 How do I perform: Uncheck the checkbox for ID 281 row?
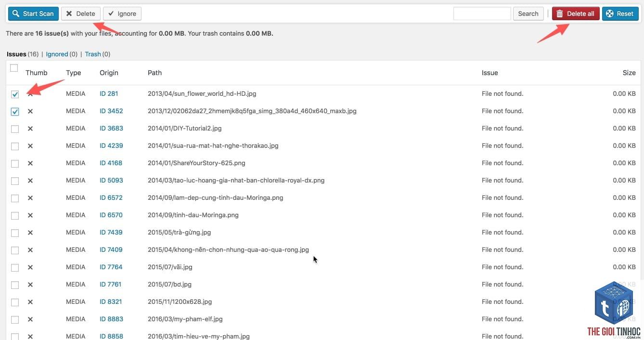click(15, 94)
